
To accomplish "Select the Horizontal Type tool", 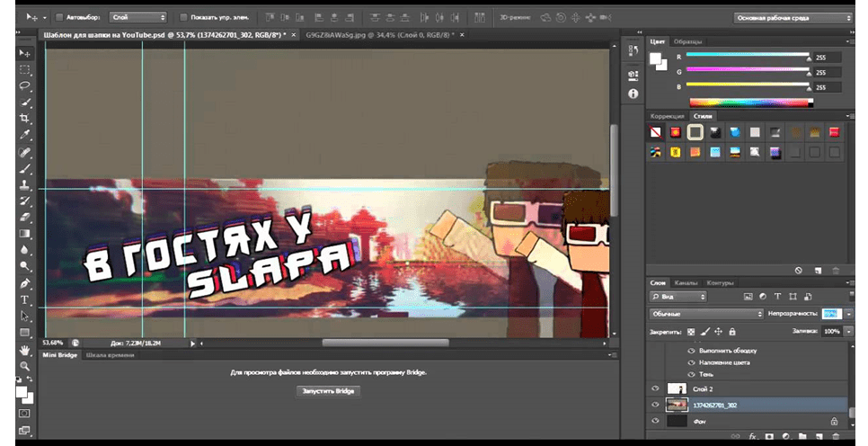I will click(x=24, y=299).
